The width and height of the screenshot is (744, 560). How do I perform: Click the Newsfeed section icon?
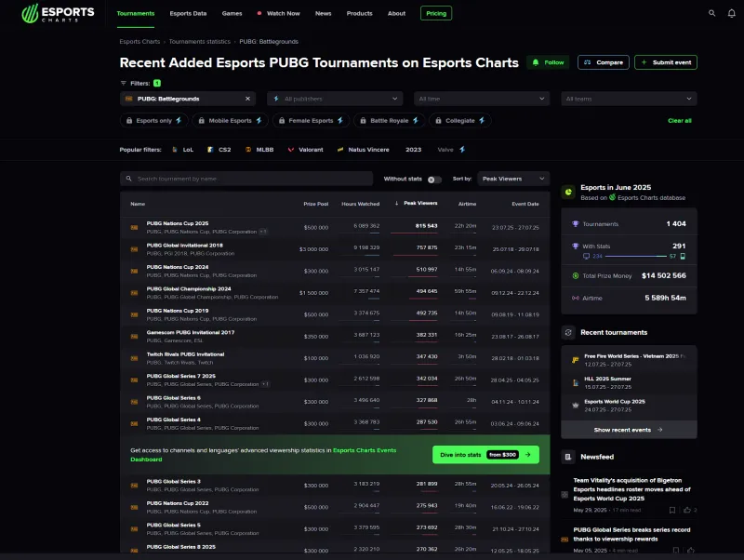pyautogui.click(x=568, y=457)
